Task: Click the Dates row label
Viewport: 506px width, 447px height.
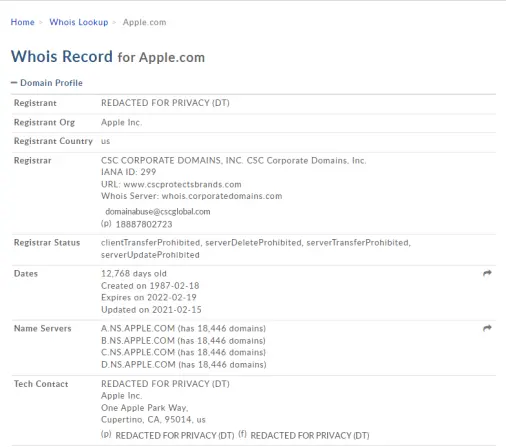Action: [x=26, y=274]
